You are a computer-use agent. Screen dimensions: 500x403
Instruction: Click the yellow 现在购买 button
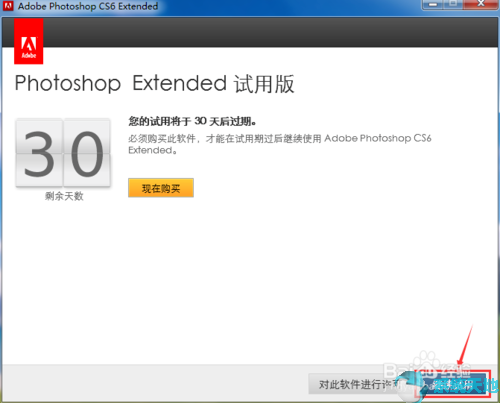tap(161, 188)
